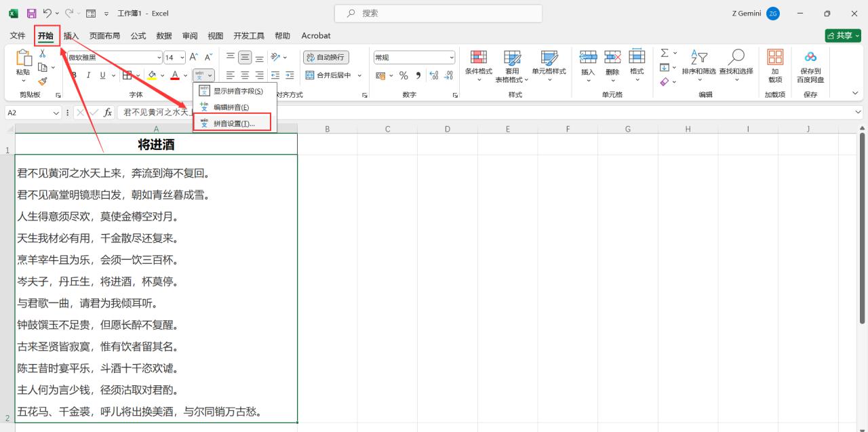Open the font size 14 dropdown
Screen dimensions: 868x432
[x=182, y=58]
